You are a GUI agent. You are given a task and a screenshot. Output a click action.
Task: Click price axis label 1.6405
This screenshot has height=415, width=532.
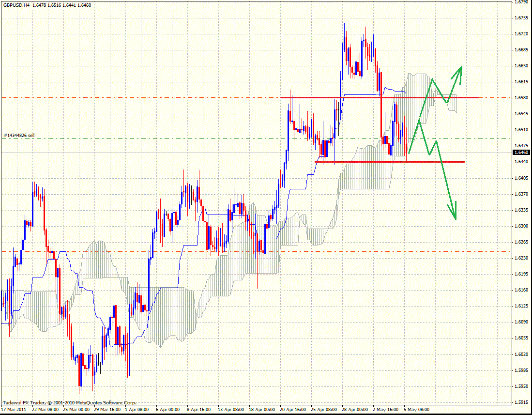click(x=521, y=178)
